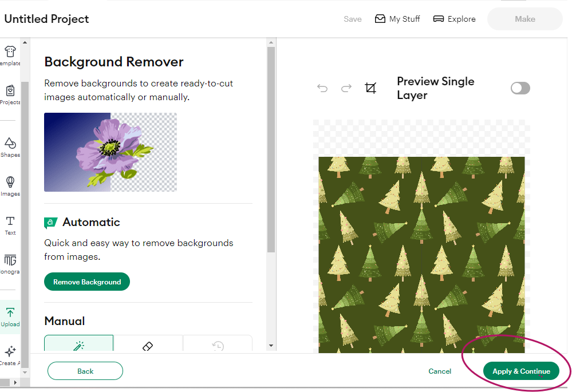Click the Remove Background button
This screenshot has width=572, height=392.
87,282
